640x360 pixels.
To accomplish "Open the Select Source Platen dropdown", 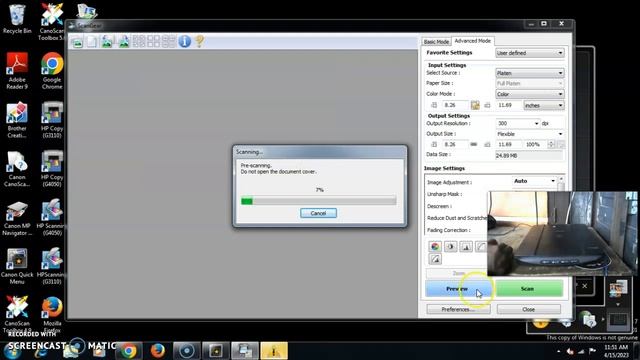I will [530, 73].
